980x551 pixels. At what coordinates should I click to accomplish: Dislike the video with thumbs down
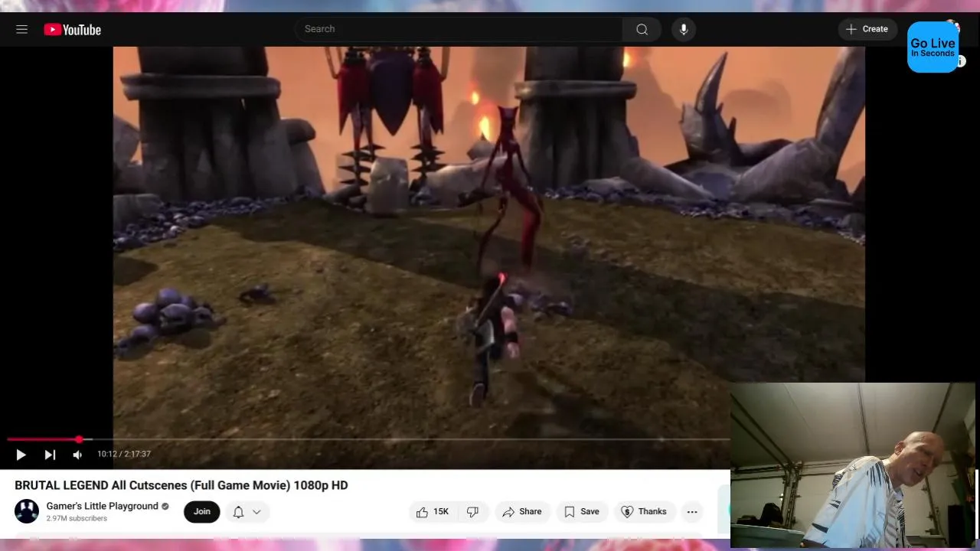473,512
